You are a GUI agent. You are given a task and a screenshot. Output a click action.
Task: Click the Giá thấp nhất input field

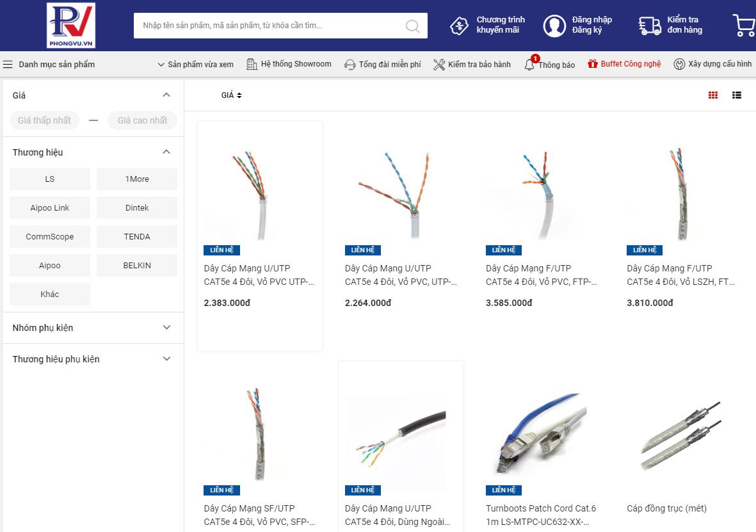pyautogui.click(x=44, y=120)
